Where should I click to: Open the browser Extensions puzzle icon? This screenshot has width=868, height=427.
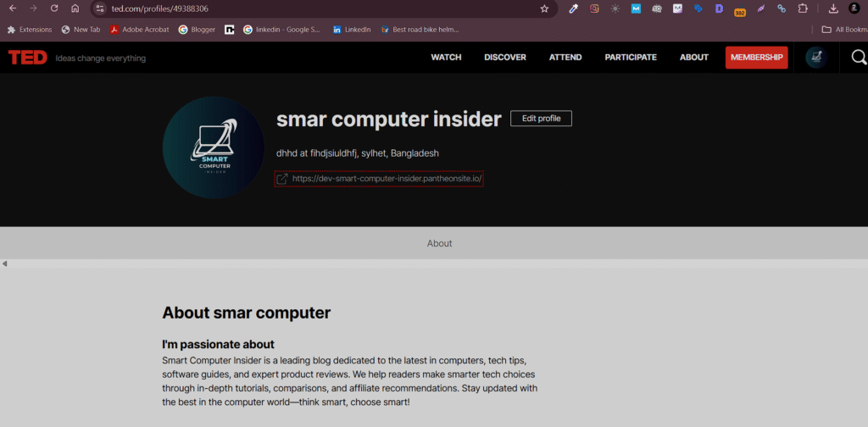coord(803,8)
